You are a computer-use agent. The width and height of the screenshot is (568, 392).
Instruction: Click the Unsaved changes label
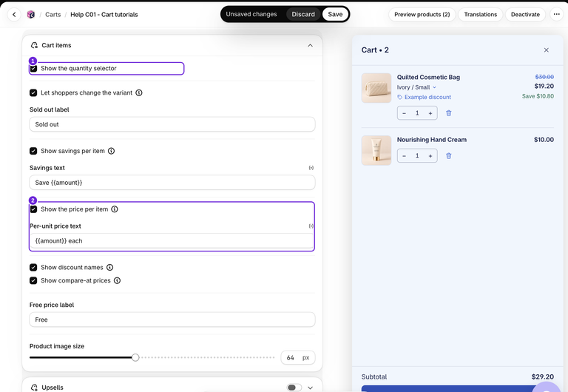[x=251, y=14]
